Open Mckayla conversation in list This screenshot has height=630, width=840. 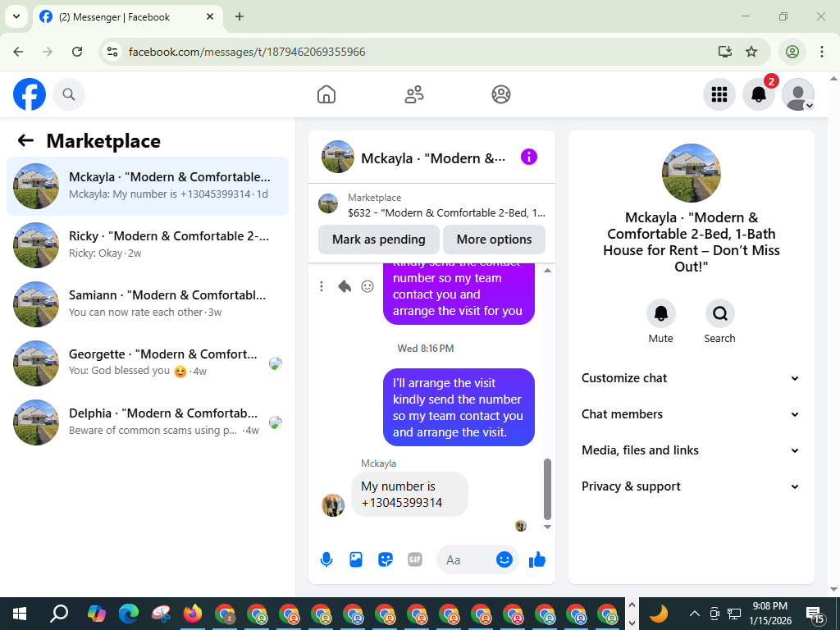pos(148,186)
